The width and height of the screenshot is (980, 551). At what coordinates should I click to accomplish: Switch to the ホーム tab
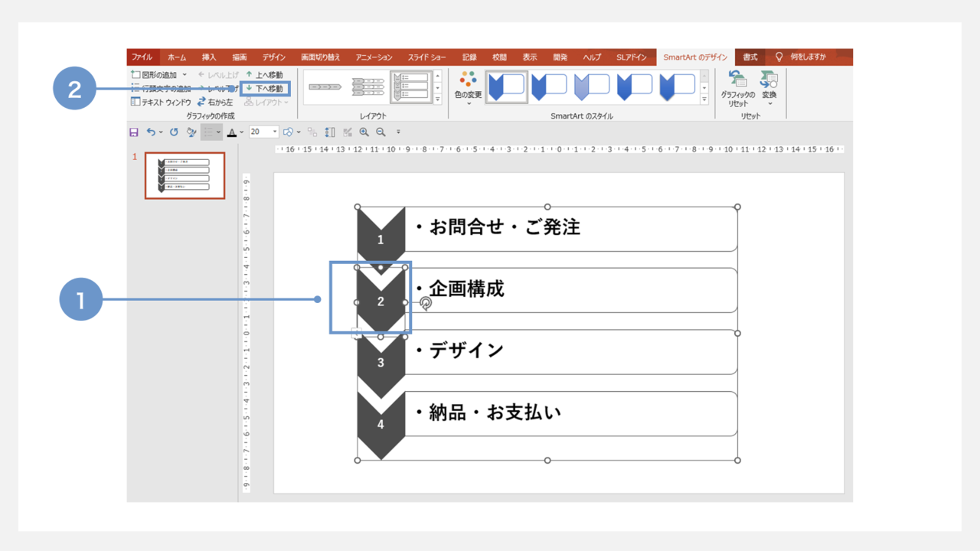(x=177, y=57)
